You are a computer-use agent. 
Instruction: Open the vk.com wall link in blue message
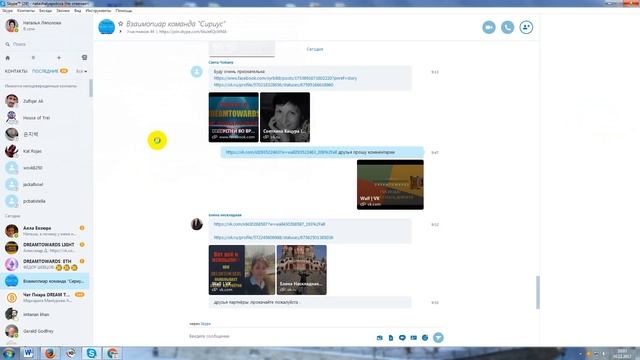(281, 152)
